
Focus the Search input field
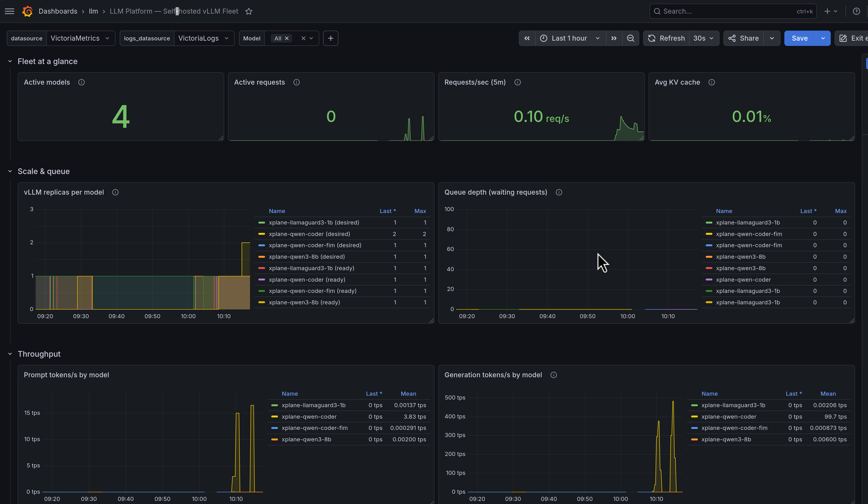coord(733,11)
